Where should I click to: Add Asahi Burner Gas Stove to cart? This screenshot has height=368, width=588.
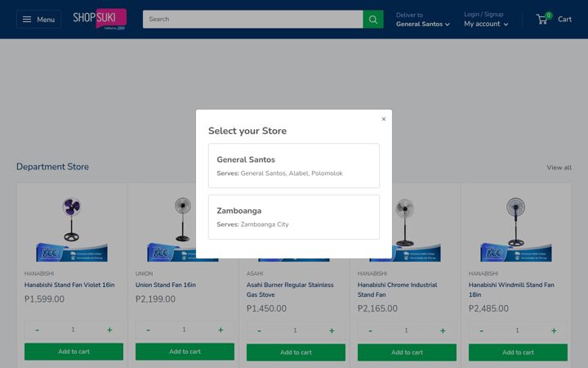(296, 352)
